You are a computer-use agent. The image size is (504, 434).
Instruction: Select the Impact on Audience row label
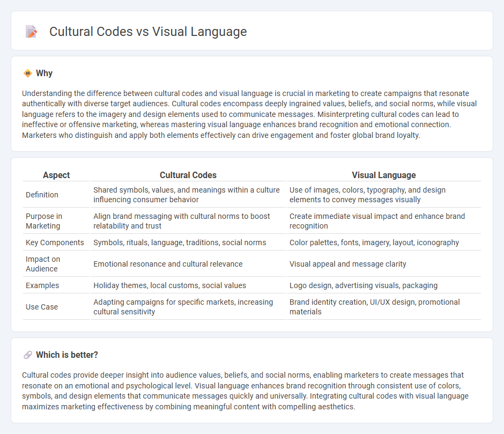point(43,264)
